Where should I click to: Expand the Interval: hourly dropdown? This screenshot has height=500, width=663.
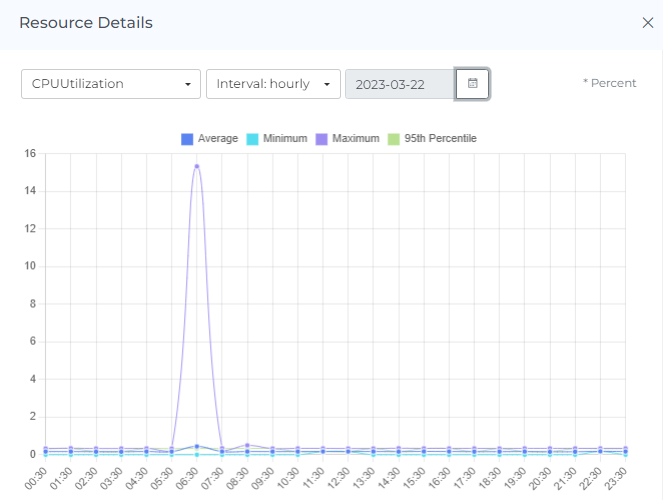click(273, 84)
